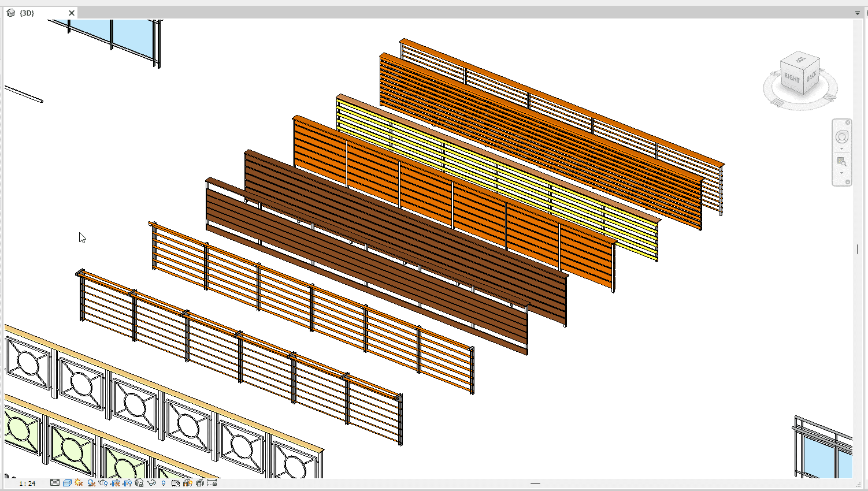
Task: Expand the Steering Wheels dropdown arrow
Action: 842,149
